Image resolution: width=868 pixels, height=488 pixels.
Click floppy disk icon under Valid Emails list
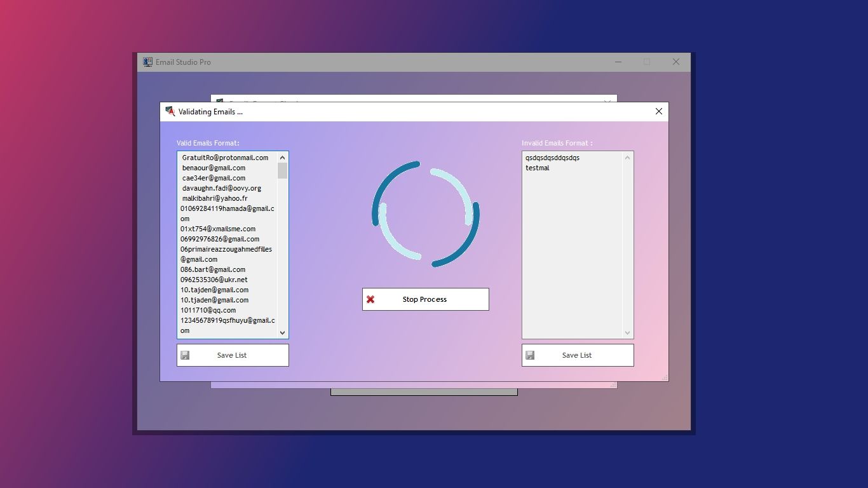[185, 355]
